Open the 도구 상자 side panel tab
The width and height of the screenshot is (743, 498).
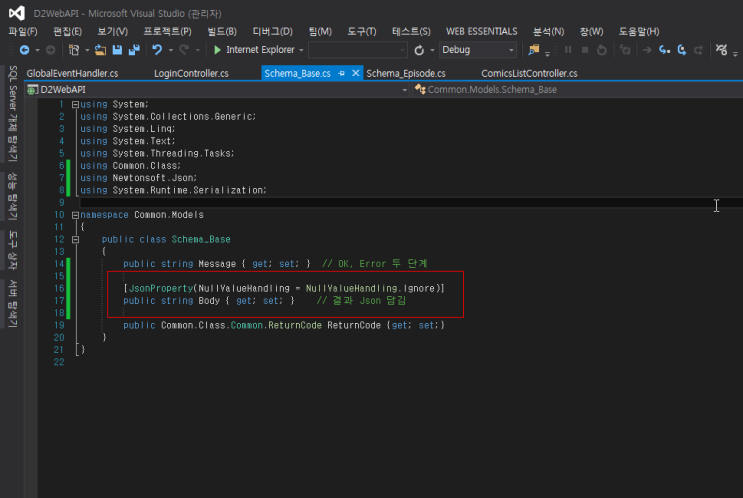pos(13,250)
